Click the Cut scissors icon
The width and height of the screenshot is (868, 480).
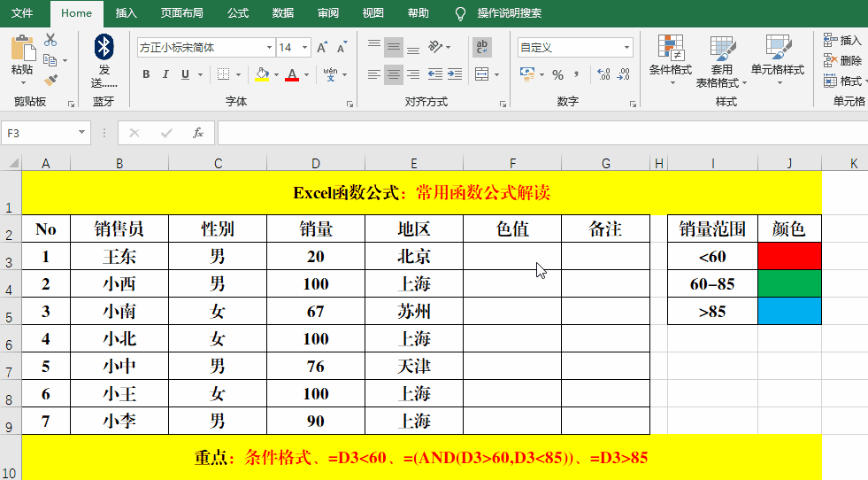50,40
